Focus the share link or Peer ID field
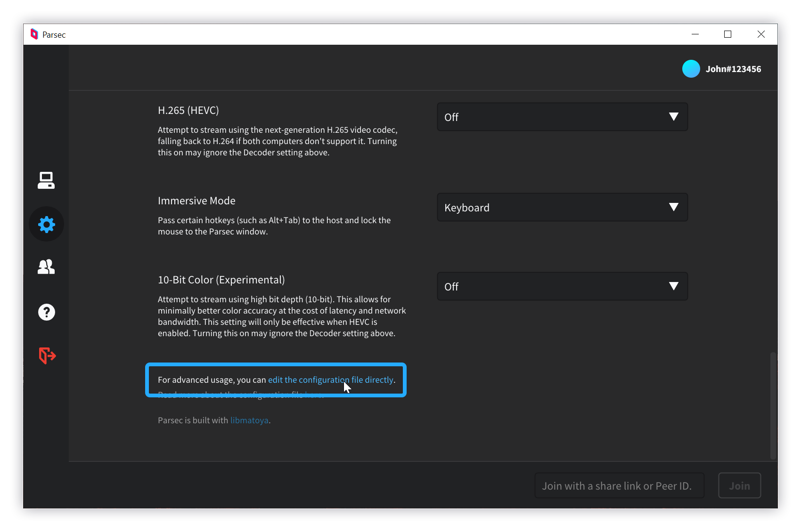Viewport: 801px width, 532px height. [619, 485]
